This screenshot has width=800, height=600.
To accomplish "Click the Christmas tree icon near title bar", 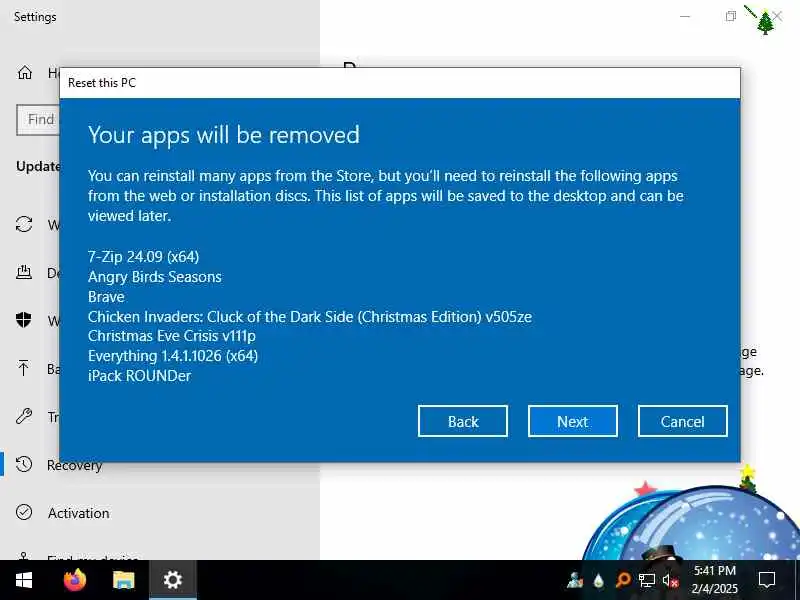I will pos(764,21).
